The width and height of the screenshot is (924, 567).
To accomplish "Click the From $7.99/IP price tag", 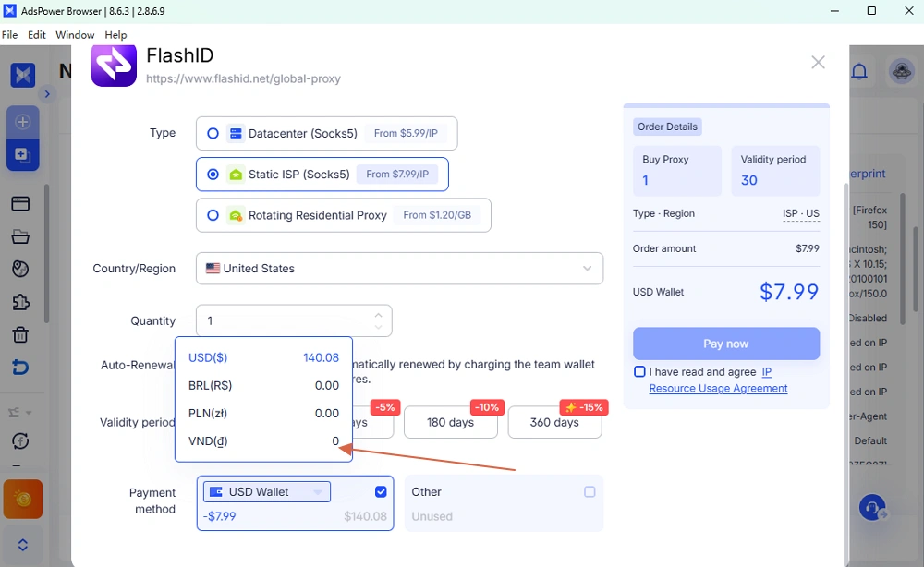I will coord(397,175).
